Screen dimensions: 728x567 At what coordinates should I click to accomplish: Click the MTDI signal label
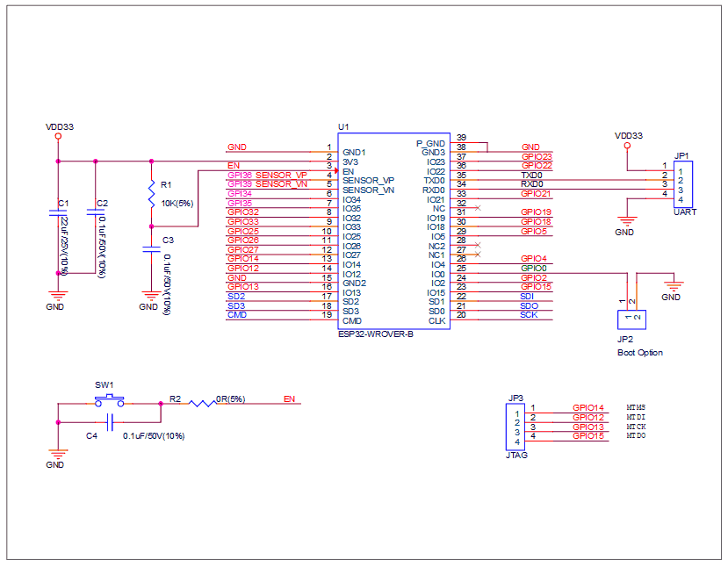pos(636,417)
